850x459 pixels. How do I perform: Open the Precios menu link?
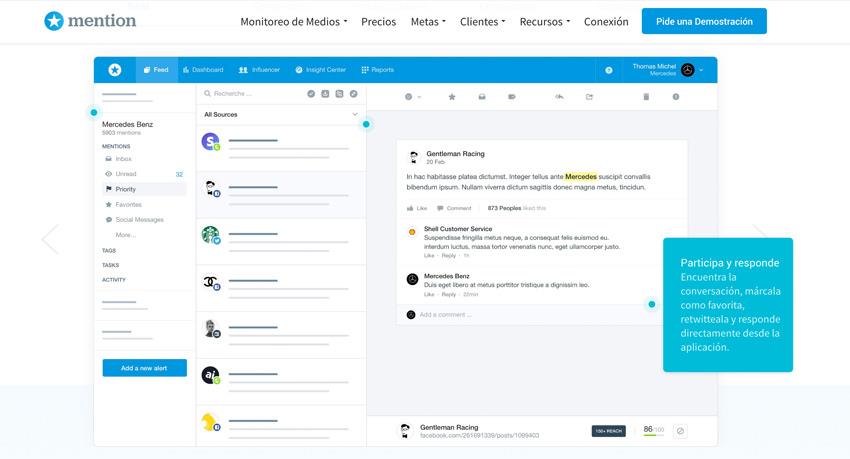pyautogui.click(x=378, y=22)
